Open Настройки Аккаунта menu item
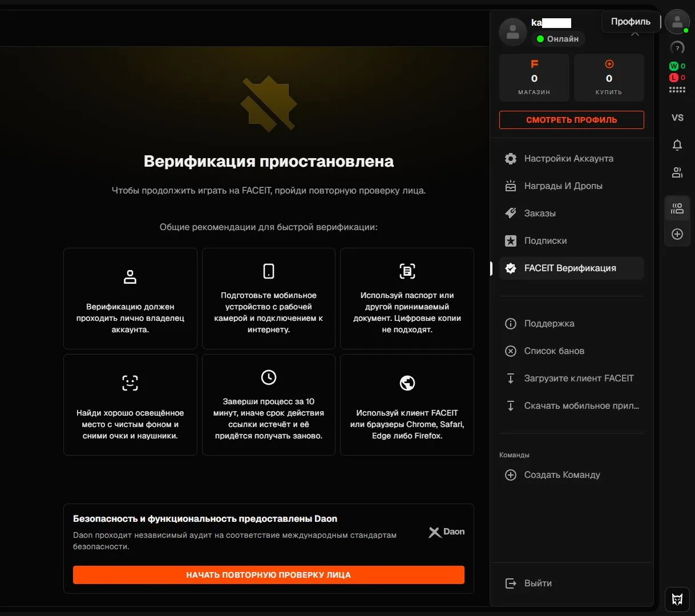The image size is (695, 616). [x=572, y=159]
